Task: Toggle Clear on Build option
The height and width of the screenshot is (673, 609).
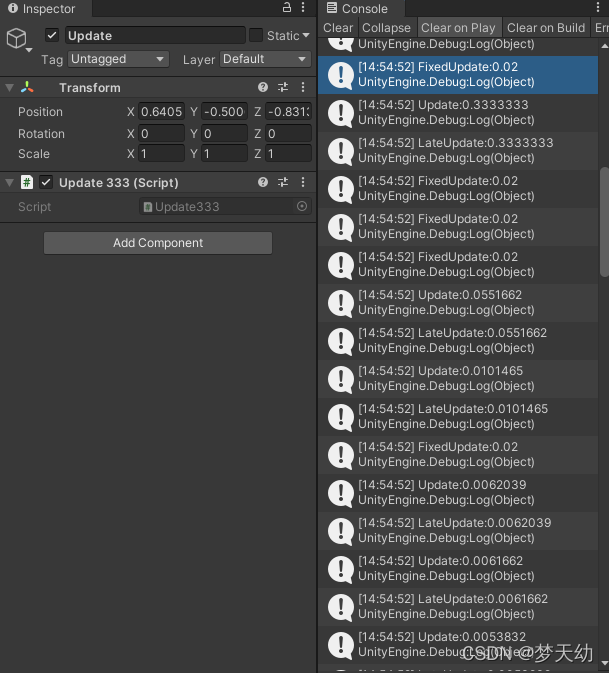Action: click(546, 27)
